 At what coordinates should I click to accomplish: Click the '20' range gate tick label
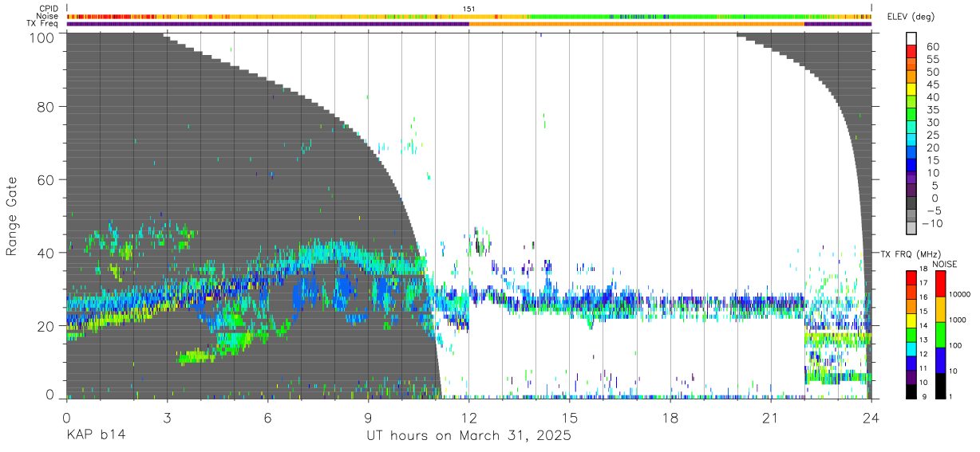tap(46, 325)
